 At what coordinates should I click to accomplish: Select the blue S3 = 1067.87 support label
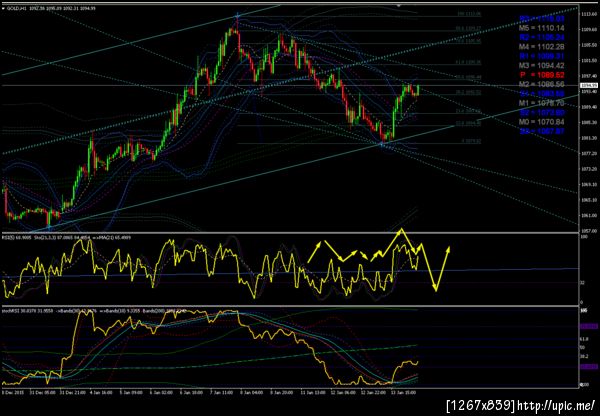542,131
